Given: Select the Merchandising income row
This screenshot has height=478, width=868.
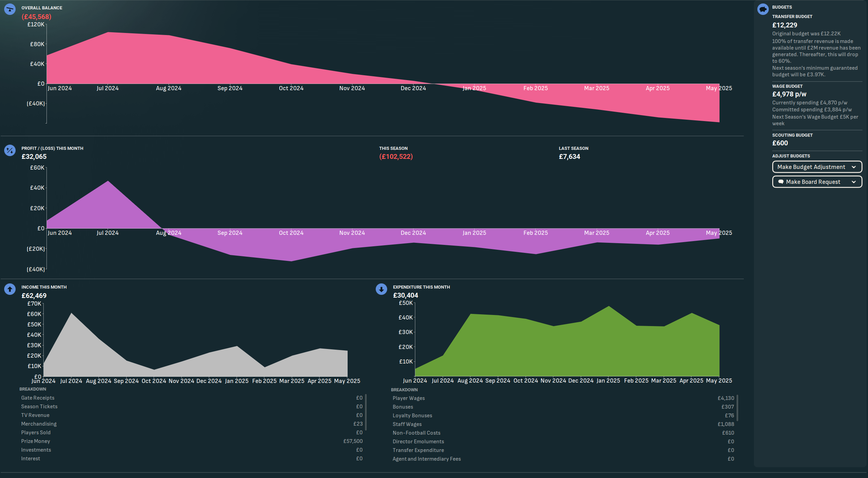Looking at the screenshot, I should point(192,424).
